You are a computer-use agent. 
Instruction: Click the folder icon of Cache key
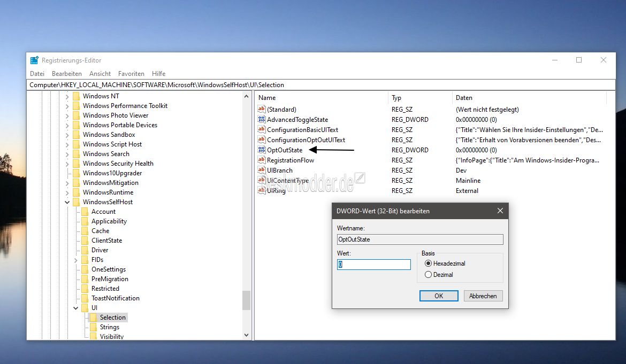85,231
